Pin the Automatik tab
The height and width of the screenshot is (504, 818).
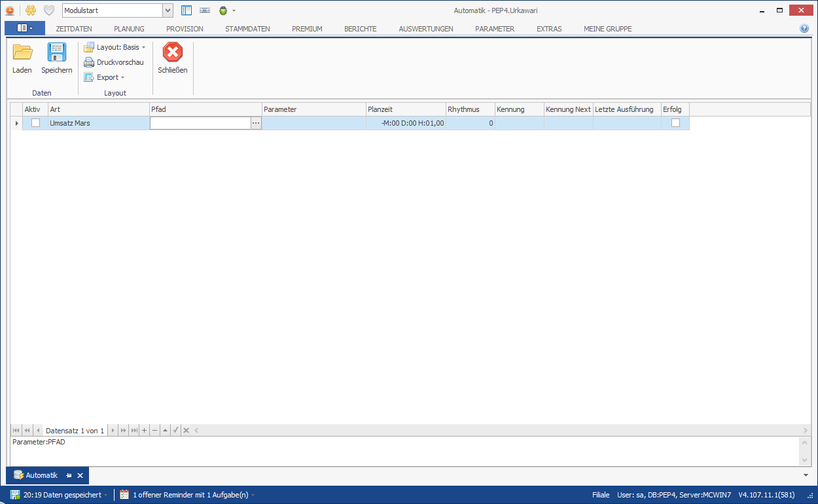[69, 475]
